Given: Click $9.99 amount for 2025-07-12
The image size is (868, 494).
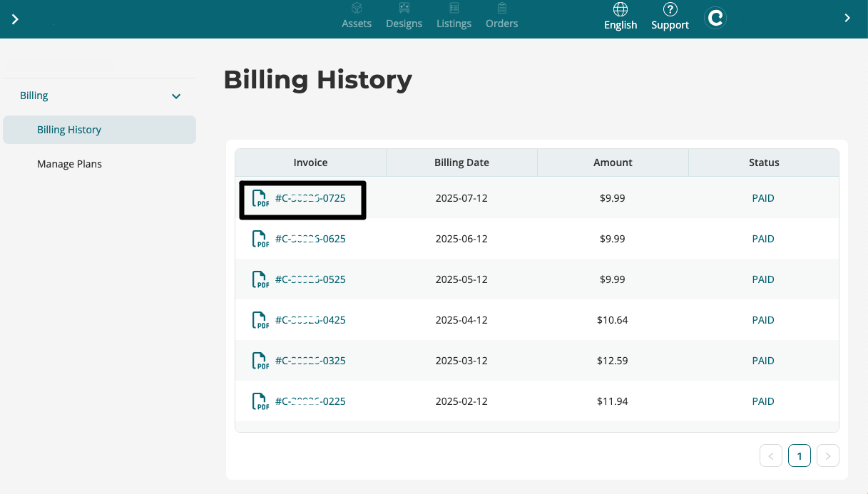Looking at the screenshot, I should pos(613,198).
